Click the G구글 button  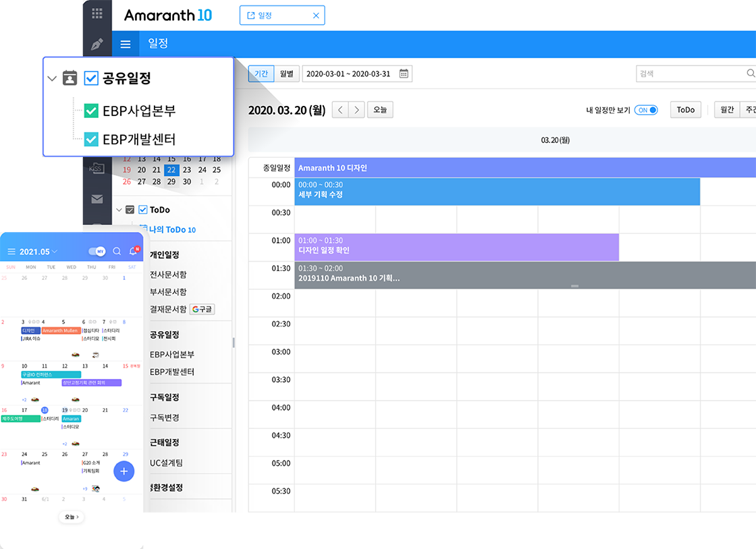[202, 309]
